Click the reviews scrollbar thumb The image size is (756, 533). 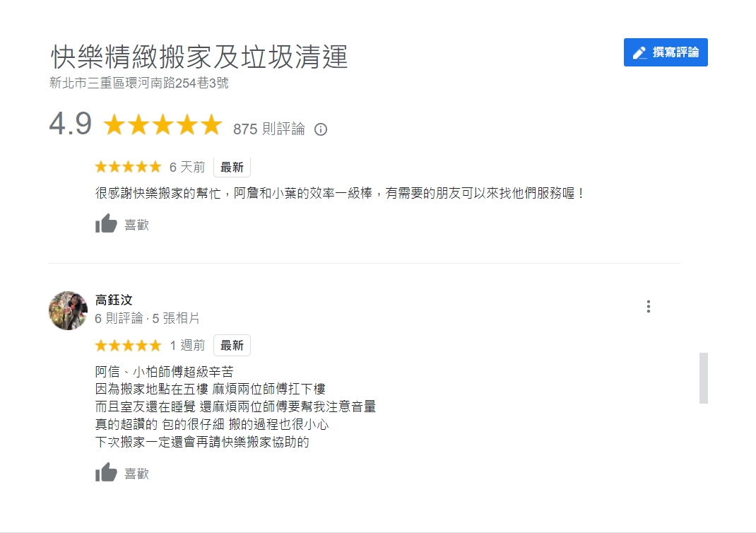[x=703, y=378]
